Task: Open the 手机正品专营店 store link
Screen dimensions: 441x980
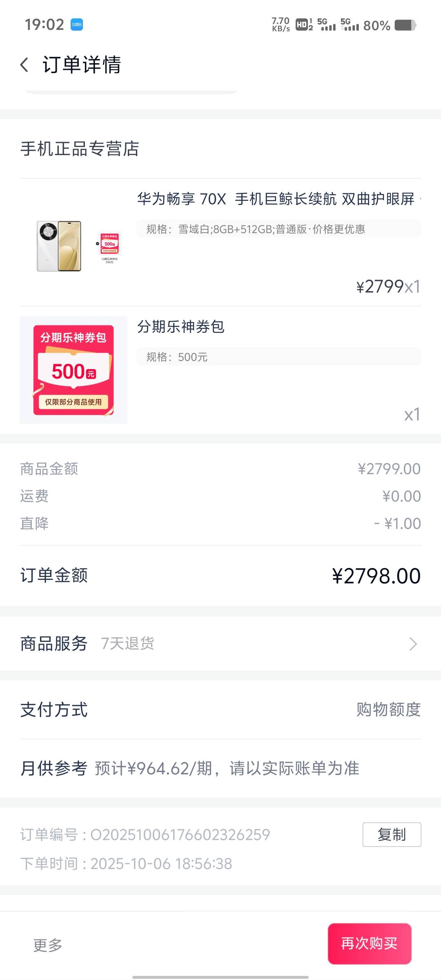Action: [x=80, y=149]
